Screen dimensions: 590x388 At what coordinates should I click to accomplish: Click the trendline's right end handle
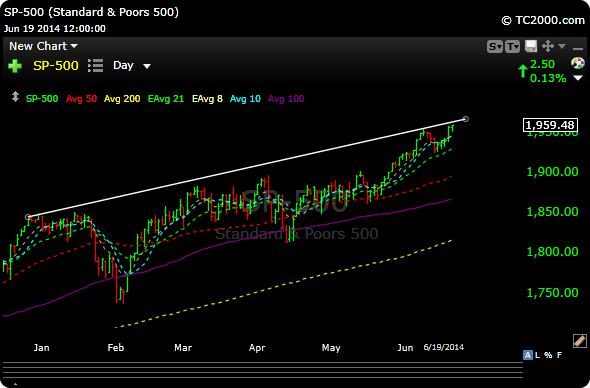point(465,119)
